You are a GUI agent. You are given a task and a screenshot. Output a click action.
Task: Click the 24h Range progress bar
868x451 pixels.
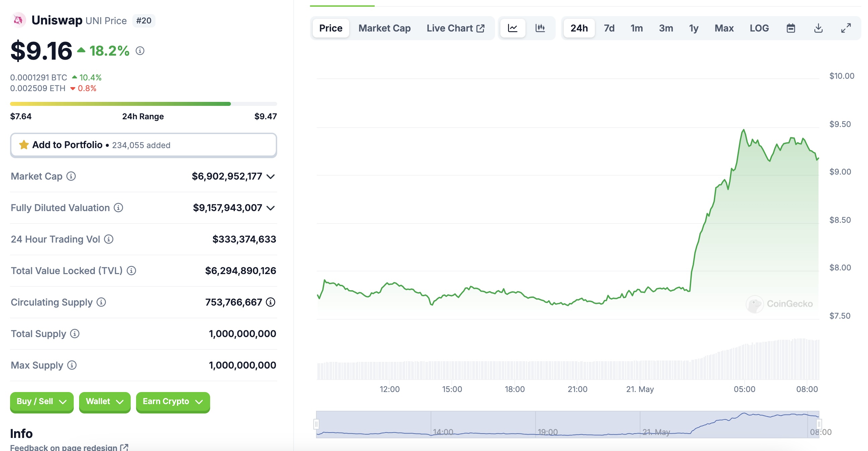click(143, 104)
